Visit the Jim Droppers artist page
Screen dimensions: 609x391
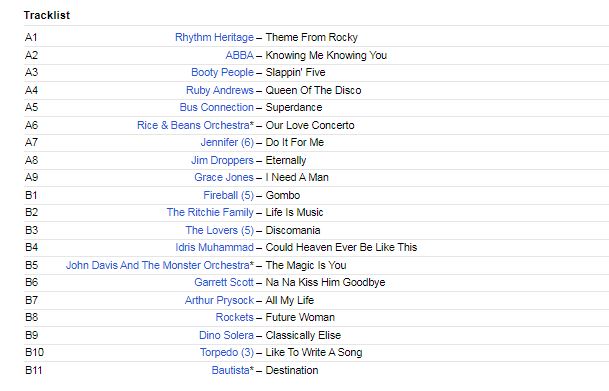(223, 160)
